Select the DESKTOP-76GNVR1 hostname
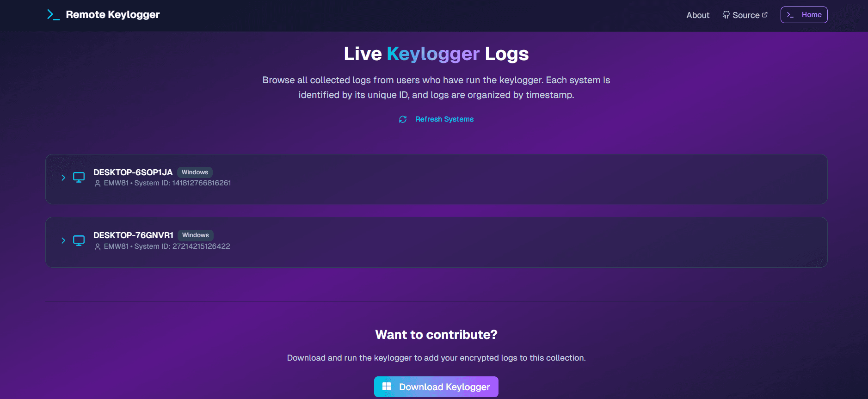Image resolution: width=868 pixels, height=399 pixels. (x=134, y=235)
